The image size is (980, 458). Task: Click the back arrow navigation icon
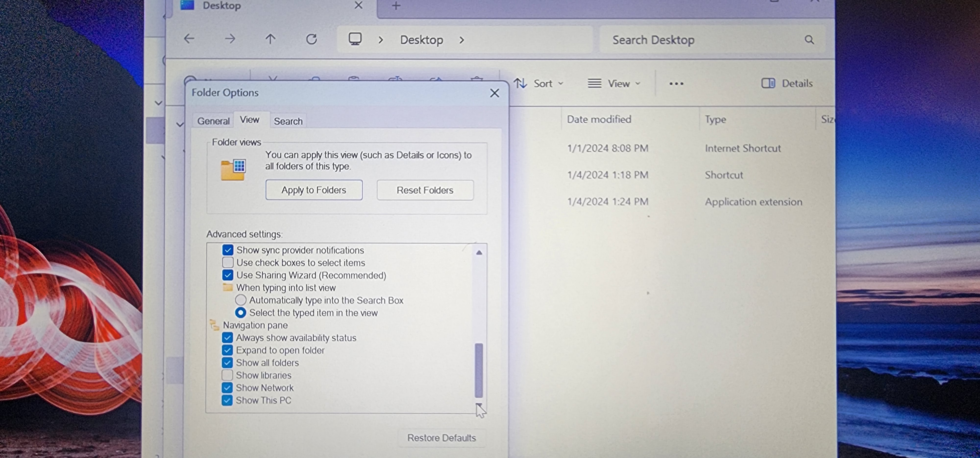189,39
